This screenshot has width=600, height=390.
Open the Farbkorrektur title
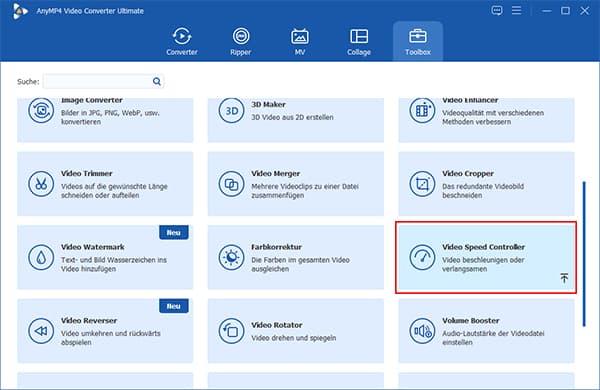click(x=277, y=247)
